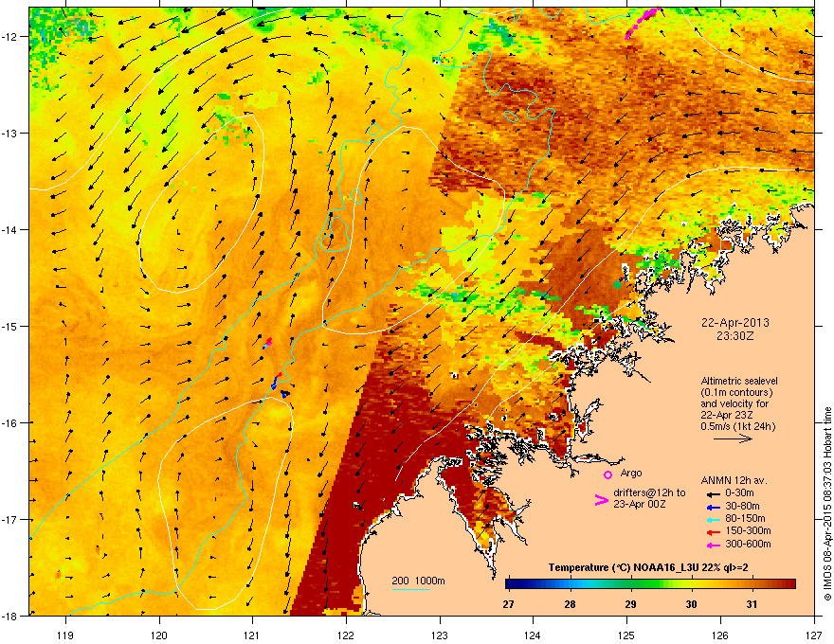Click the black 0-30m arrow legend icon
This screenshot has width=834, height=644.
click(x=713, y=494)
